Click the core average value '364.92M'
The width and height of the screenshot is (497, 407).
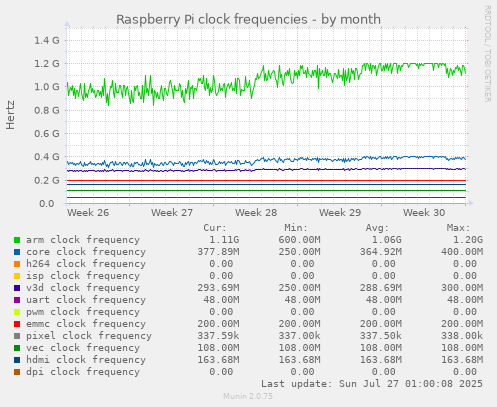coord(381,252)
